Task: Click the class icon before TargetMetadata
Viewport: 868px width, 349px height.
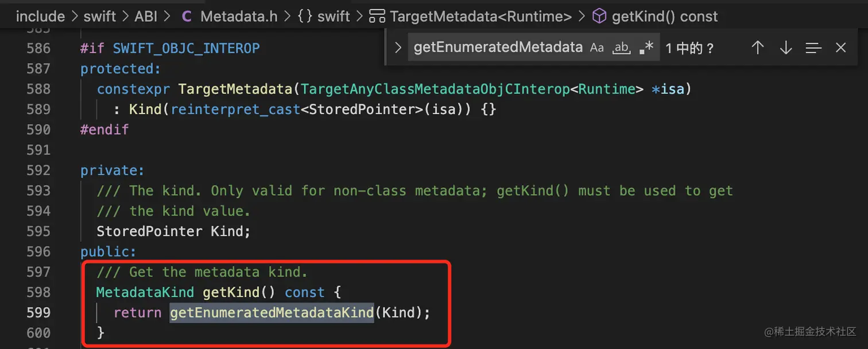Action: (377, 17)
